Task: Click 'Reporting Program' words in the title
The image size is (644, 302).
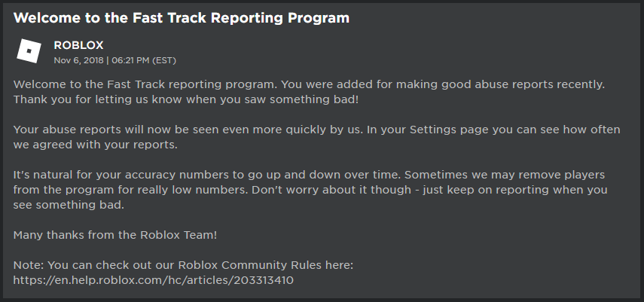Action: click(x=279, y=18)
